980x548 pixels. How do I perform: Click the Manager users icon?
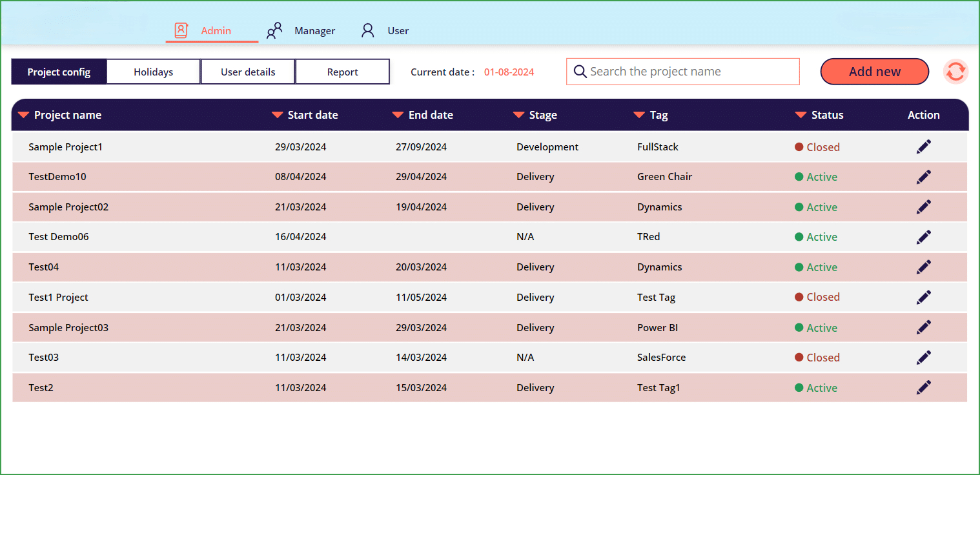pos(274,30)
